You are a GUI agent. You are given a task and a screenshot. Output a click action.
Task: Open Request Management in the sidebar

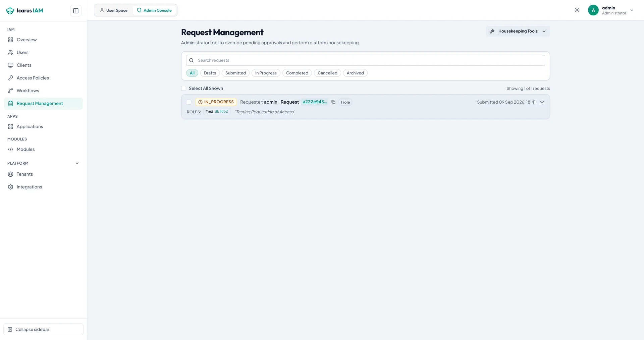[x=43, y=103]
